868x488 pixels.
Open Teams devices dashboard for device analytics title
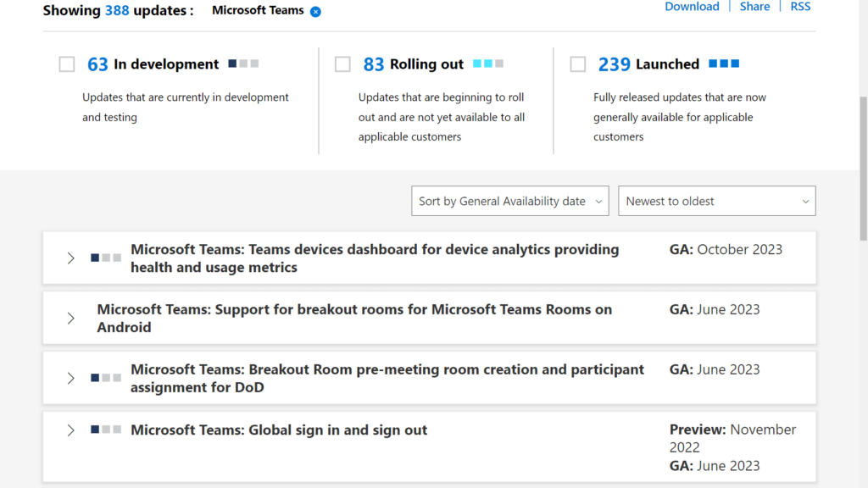pos(375,258)
